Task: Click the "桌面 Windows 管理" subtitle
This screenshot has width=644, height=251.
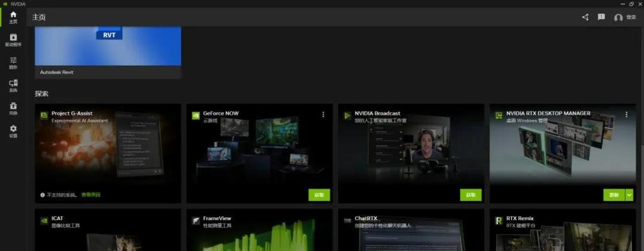Action: point(527,120)
